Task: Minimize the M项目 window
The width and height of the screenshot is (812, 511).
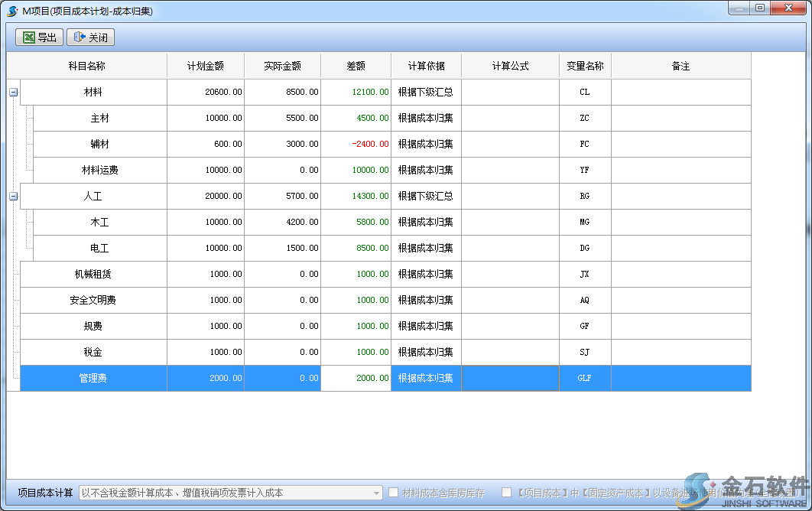Action: 738,8
